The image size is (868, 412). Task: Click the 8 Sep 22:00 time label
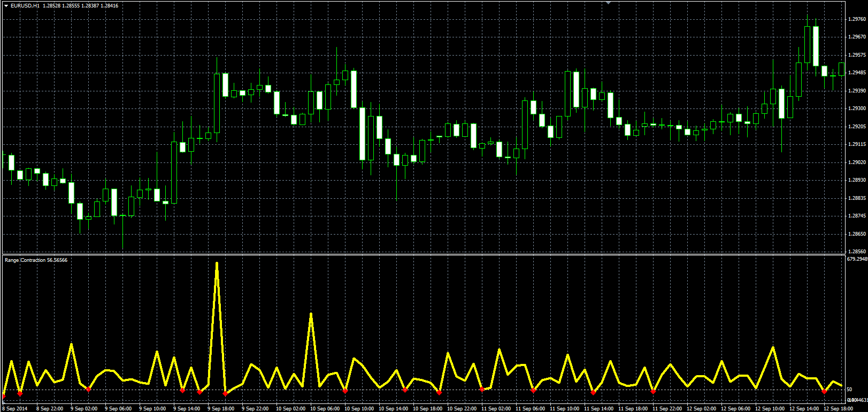pos(50,409)
